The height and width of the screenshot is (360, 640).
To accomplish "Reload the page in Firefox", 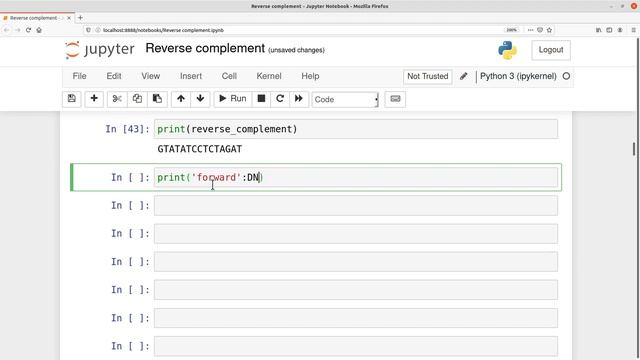I will [28, 30].
